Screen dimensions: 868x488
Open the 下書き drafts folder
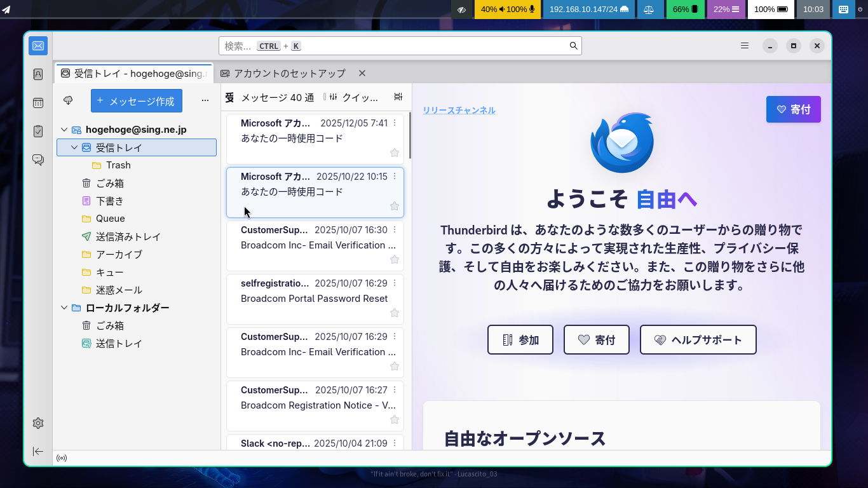point(137,201)
